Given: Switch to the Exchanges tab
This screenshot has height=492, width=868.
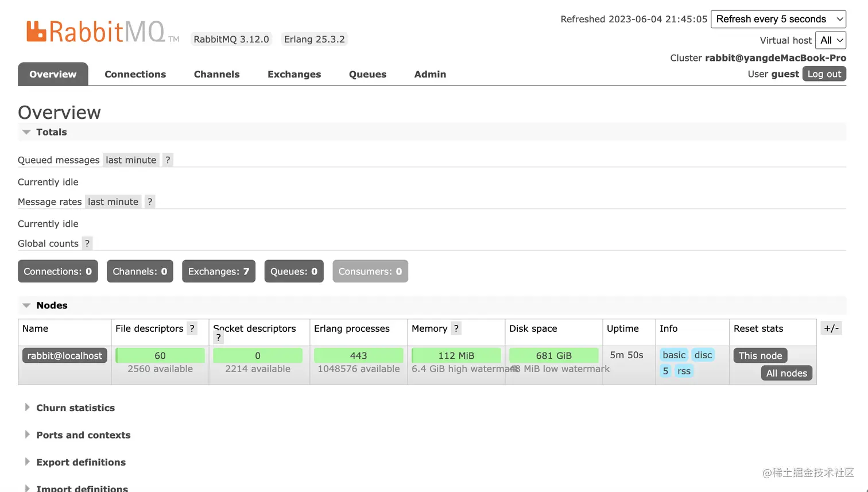Looking at the screenshot, I should pos(294,74).
